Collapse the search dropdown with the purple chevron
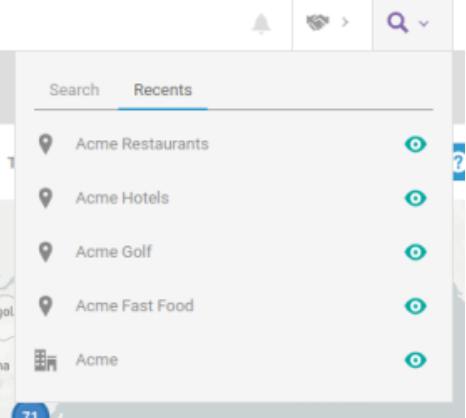This screenshot has width=466, height=418. click(x=424, y=23)
